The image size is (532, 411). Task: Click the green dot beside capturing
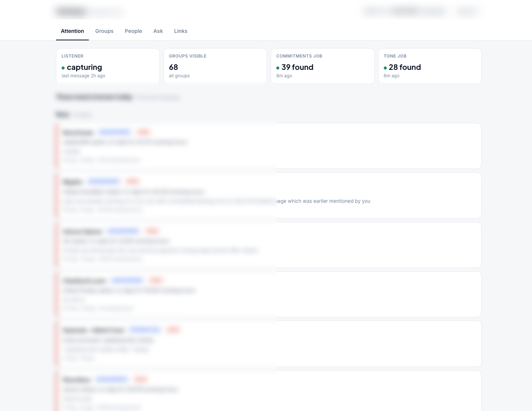coord(63,68)
